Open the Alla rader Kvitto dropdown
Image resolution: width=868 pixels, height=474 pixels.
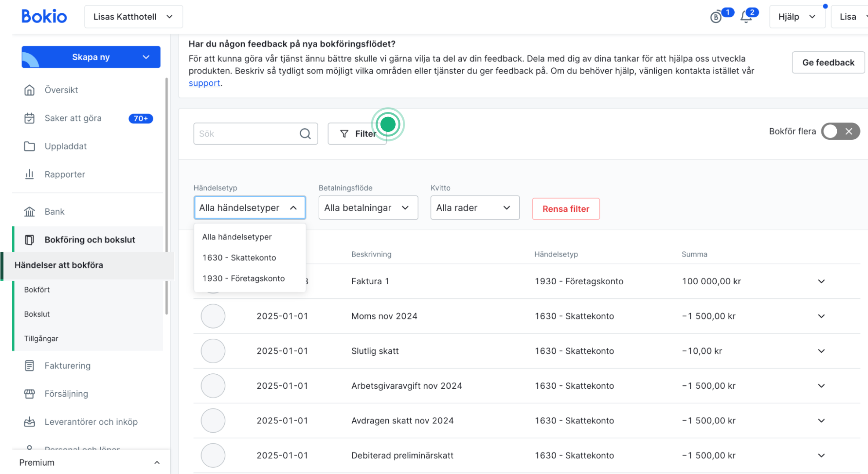pyautogui.click(x=474, y=208)
